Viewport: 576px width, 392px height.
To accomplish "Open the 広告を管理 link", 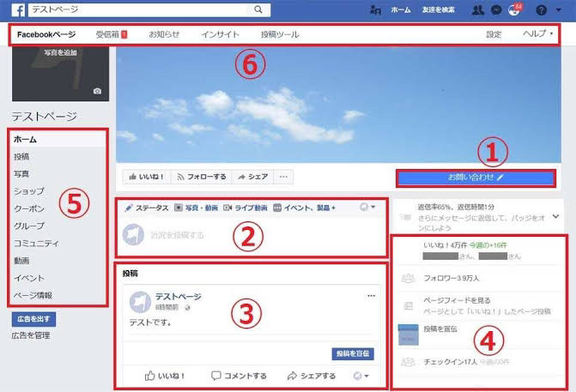I will point(31,335).
